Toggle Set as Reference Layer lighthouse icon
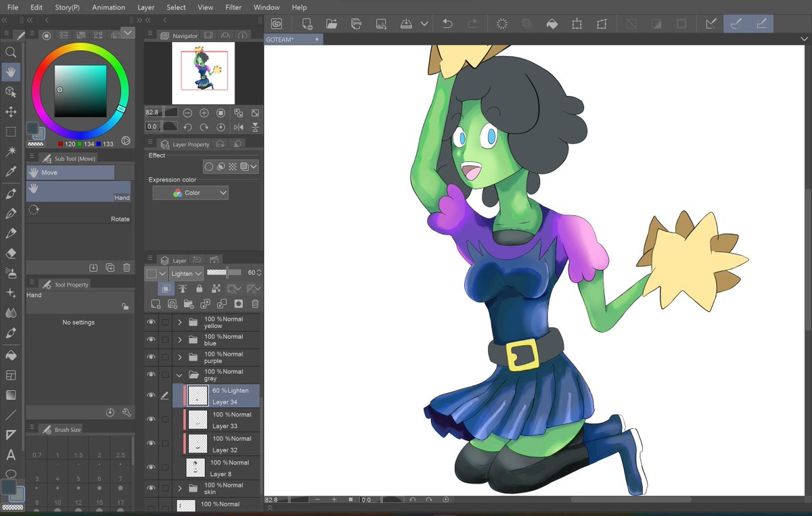 click(x=183, y=289)
